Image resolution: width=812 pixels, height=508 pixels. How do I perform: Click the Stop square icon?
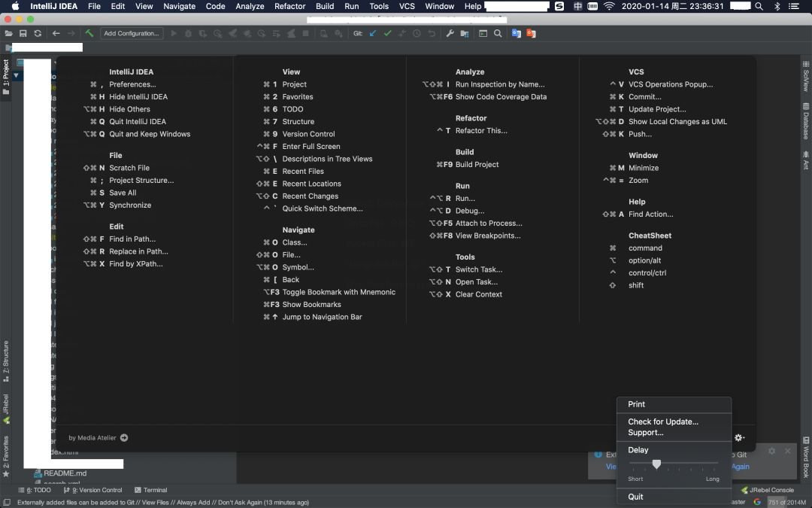point(305,33)
